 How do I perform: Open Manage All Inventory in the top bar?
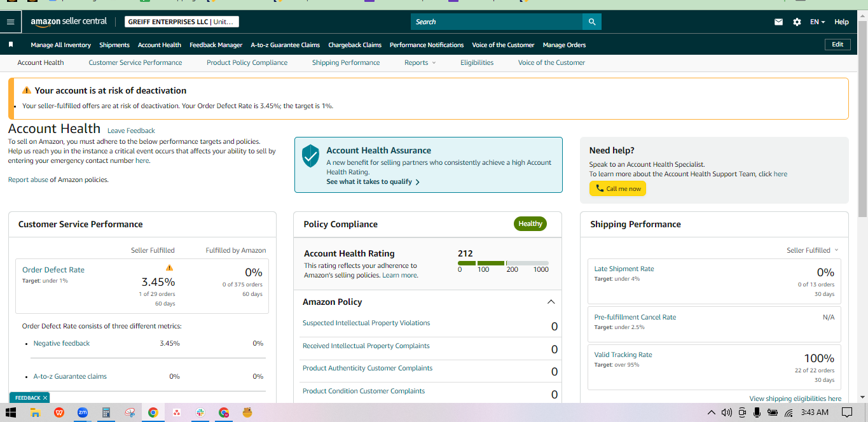[x=61, y=45]
